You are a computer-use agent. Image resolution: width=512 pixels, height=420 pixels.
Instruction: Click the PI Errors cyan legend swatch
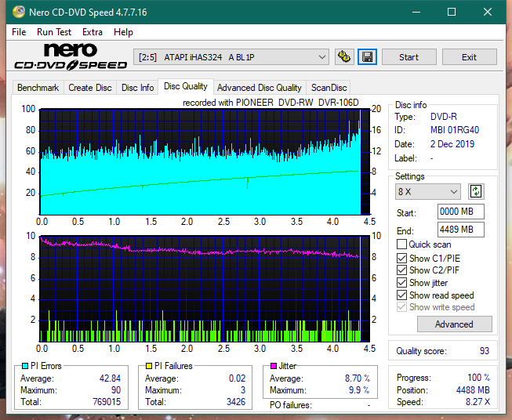click(x=24, y=366)
